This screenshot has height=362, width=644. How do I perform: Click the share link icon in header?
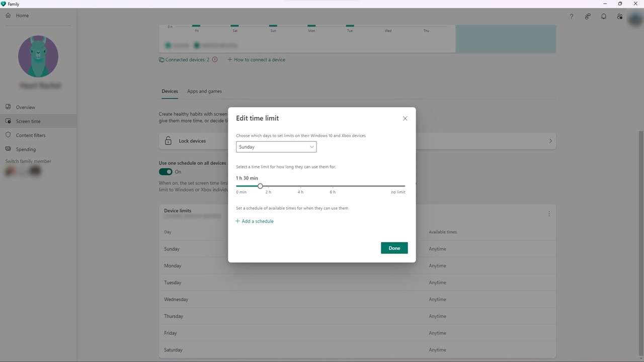coord(587,17)
